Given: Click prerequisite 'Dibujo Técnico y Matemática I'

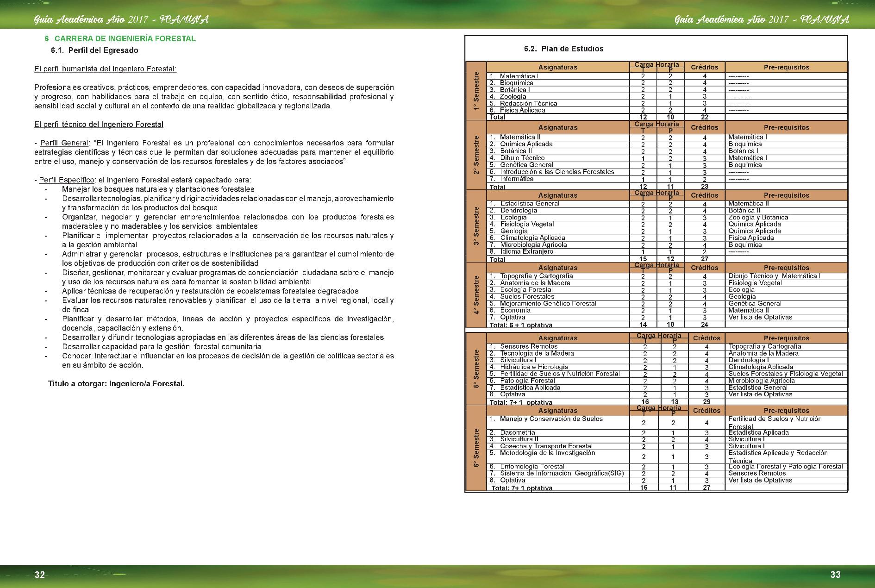Looking at the screenshot, I should [x=774, y=276].
